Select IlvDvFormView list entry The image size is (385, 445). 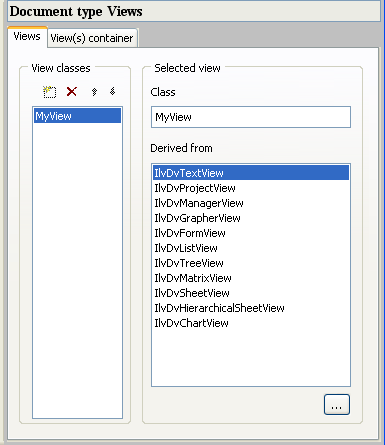click(x=251, y=233)
